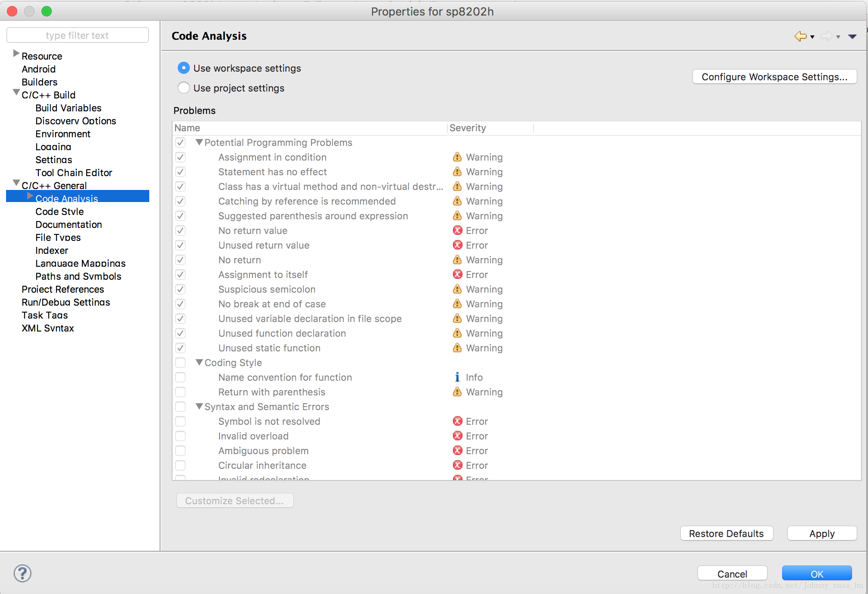The height and width of the screenshot is (594, 868).
Task: Click warning icon for No return row
Action: (457, 260)
